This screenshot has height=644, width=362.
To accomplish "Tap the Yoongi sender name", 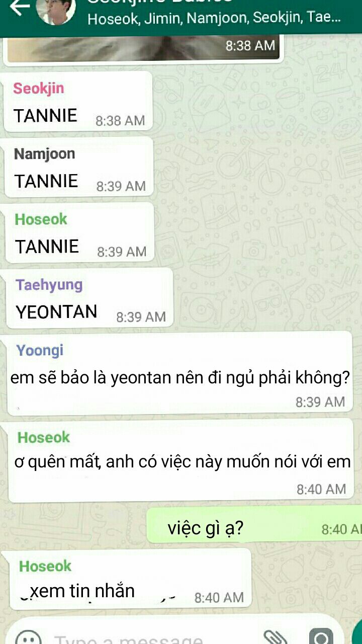I will (40, 350).
